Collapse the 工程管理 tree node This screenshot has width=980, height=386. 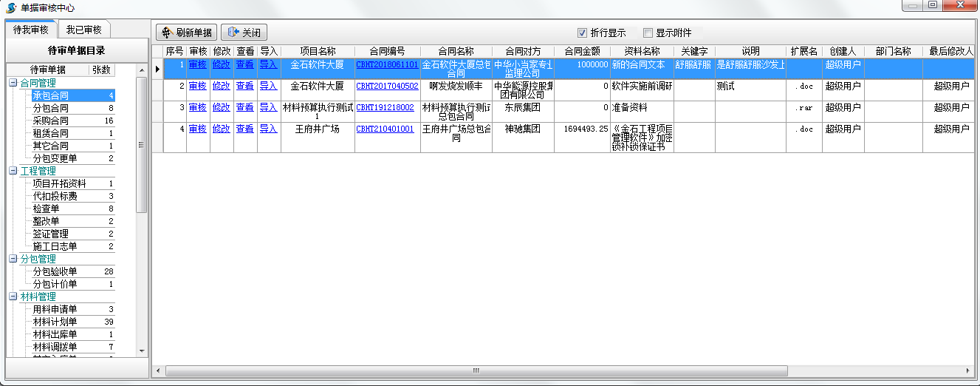(x=13, y=171)
